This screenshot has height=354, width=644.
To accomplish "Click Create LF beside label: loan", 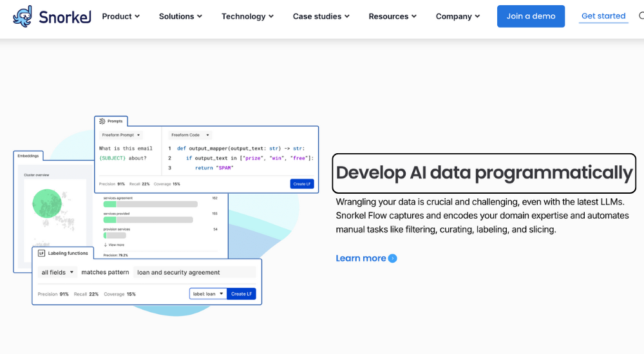I will click(x=241, y=293).
